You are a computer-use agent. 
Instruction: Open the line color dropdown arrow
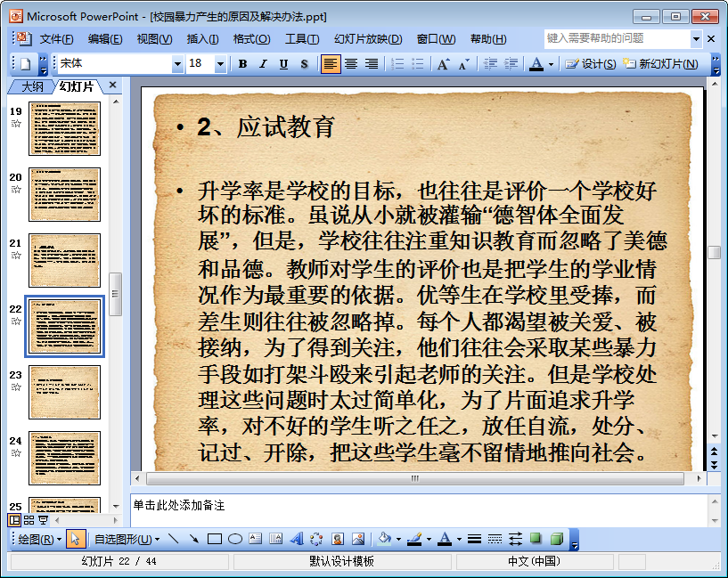tap(429, 540)
